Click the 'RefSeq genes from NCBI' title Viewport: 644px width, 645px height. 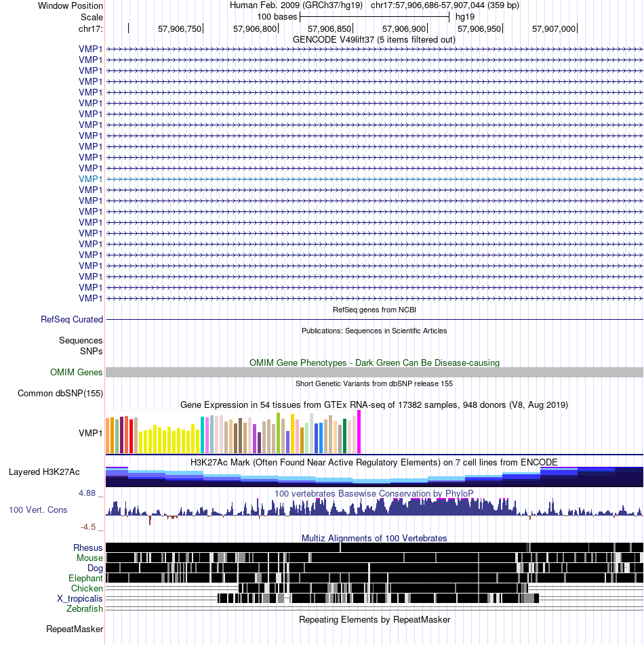pyautogui.click(x=374, y=310)
